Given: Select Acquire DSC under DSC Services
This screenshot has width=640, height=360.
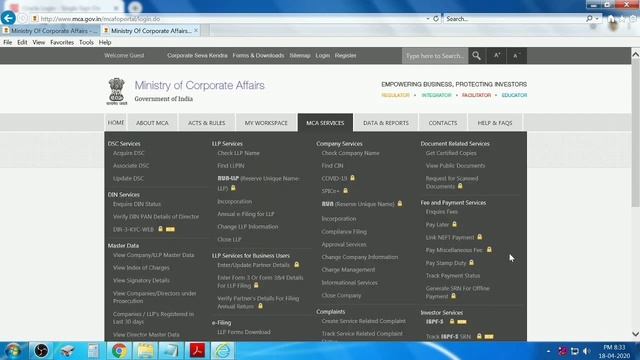Looking at the screenshot, I should click(x=129, y=153).
